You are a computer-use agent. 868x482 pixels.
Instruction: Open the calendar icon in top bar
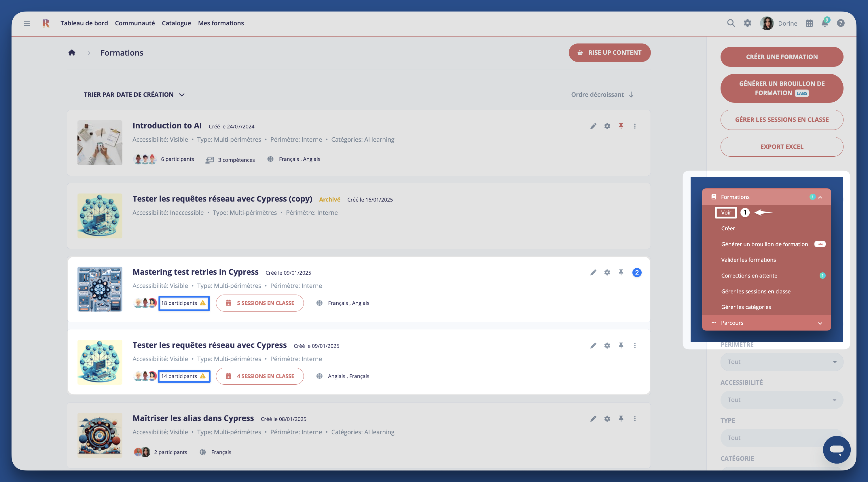tap(809, 23)
